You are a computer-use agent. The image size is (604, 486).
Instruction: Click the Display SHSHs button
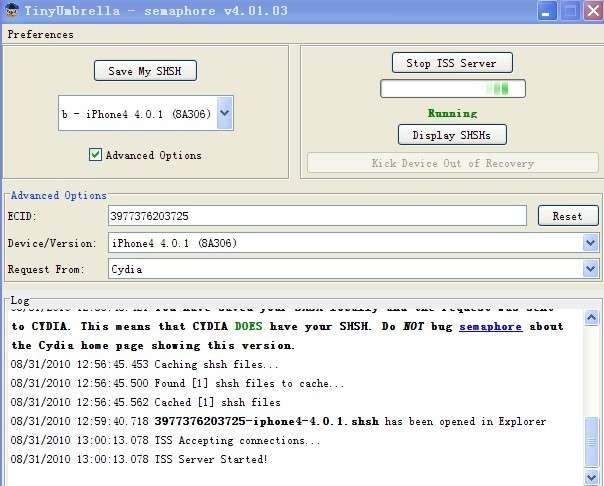[451, 135]
